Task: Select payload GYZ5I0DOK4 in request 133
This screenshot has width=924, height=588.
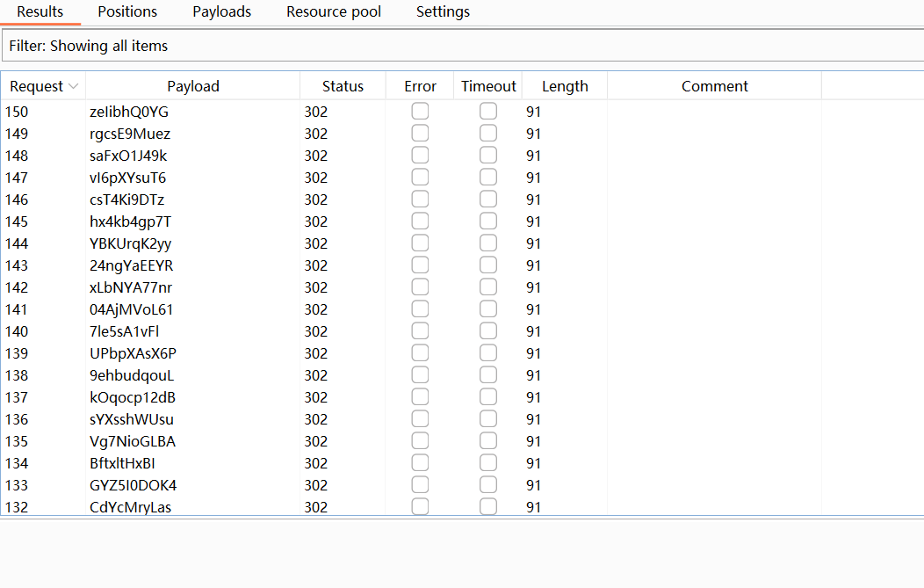Action: 134,485
